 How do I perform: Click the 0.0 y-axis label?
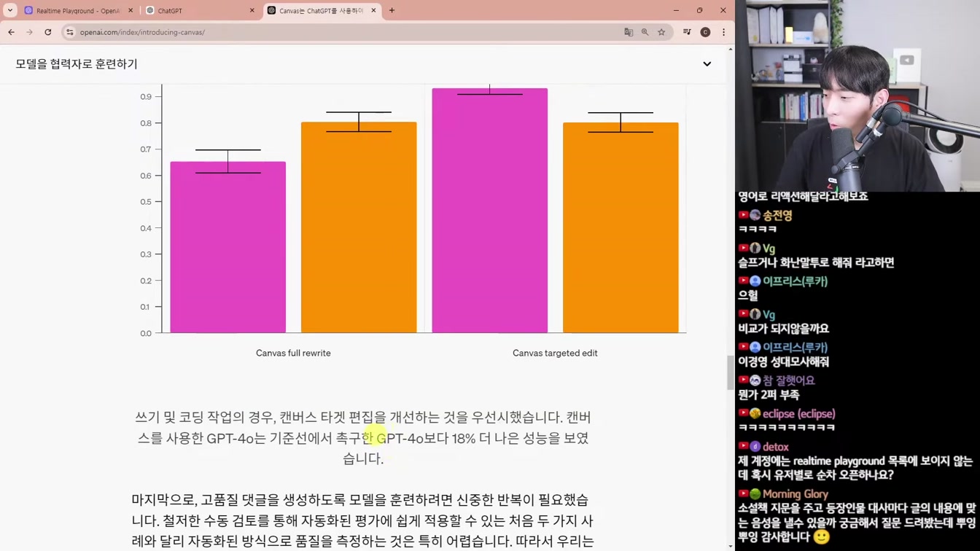146,333
